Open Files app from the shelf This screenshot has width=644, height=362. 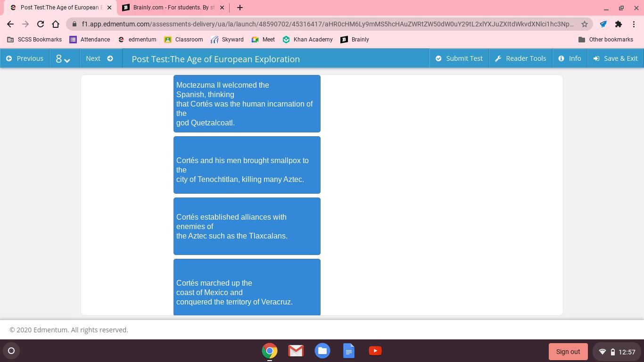pos(322,351)
